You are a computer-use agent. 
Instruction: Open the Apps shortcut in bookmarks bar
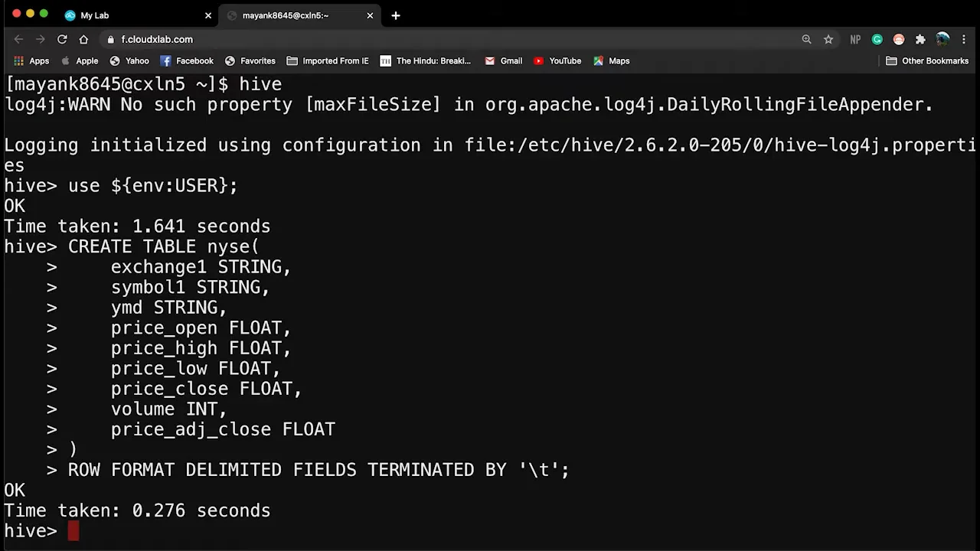point(31,60)
